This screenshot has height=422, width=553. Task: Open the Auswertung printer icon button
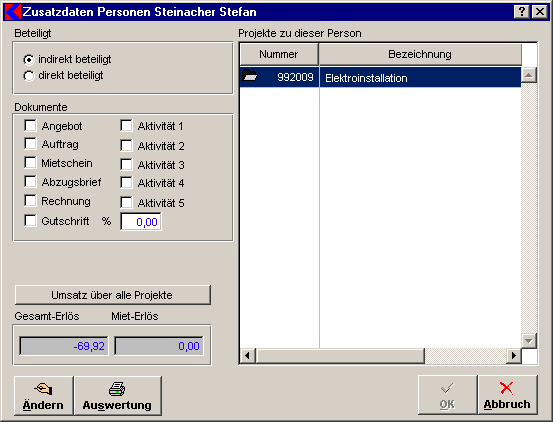coord(117,395)
